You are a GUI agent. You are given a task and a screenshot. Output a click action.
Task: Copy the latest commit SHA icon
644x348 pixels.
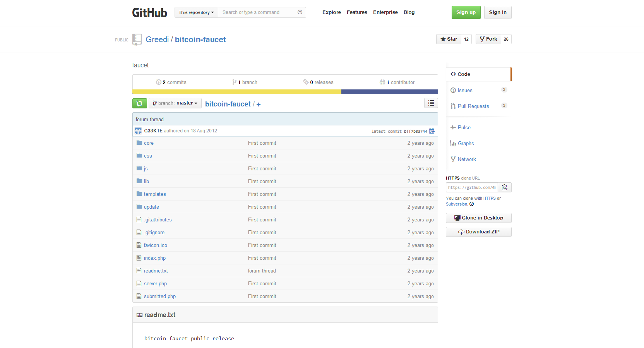pyautogui.click(x=432, y=131)
